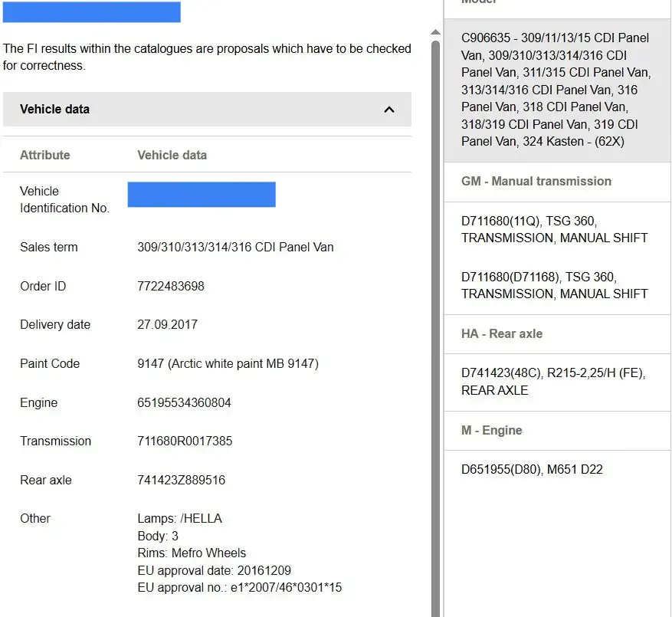Click the rear axle number 741423Z889516
Screen dimensions: 672x617
[x=182, y=480]
